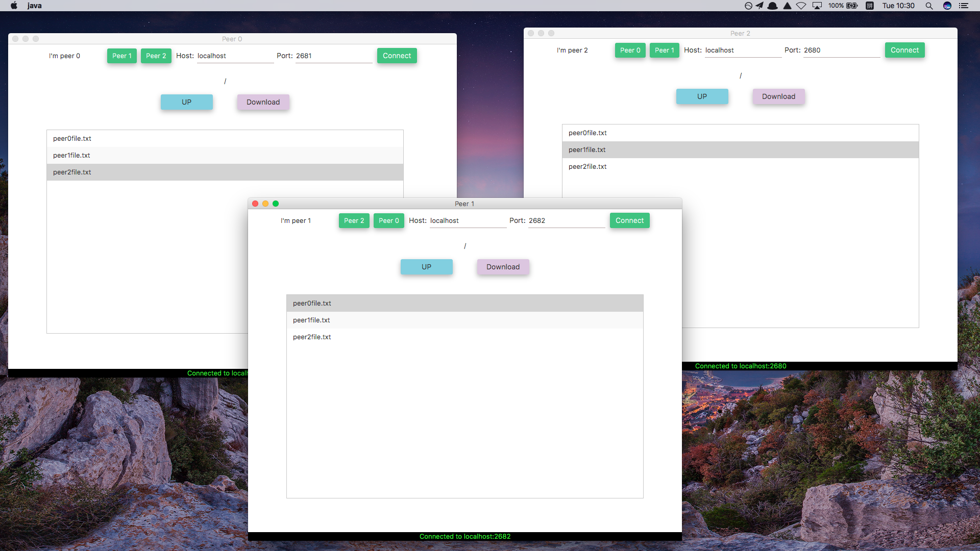Screen dimensions: 980x551
Task: Click the battery status icon
Action: click(852, 6)
